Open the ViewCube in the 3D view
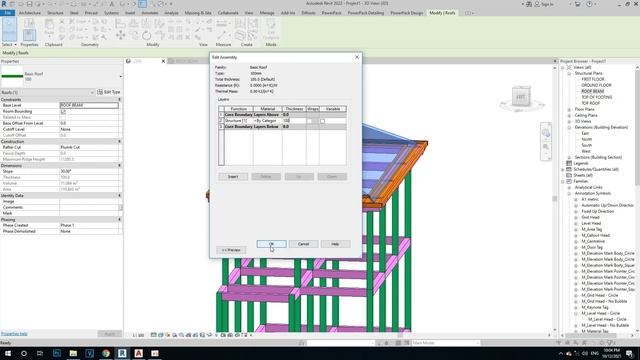Image resolution: width=640 pixels, height=360 pixels. [x=521, y=97]
